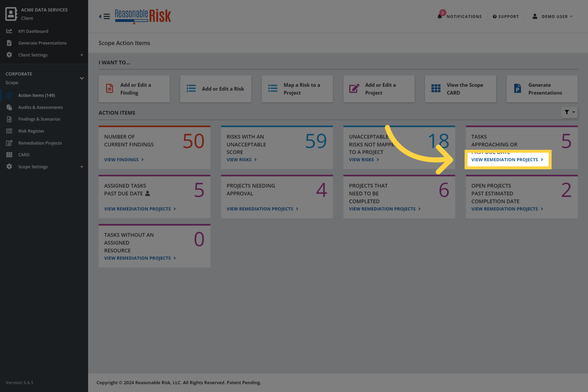Click the KPI Dashboard chart icon
This screenshot has height=392, width=588.
click(9, 31)
